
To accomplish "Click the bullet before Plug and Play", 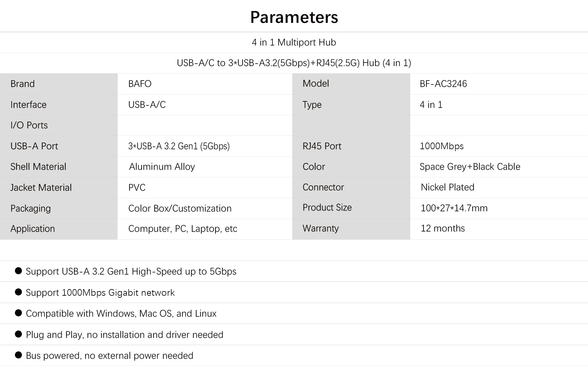I will 19,334.
